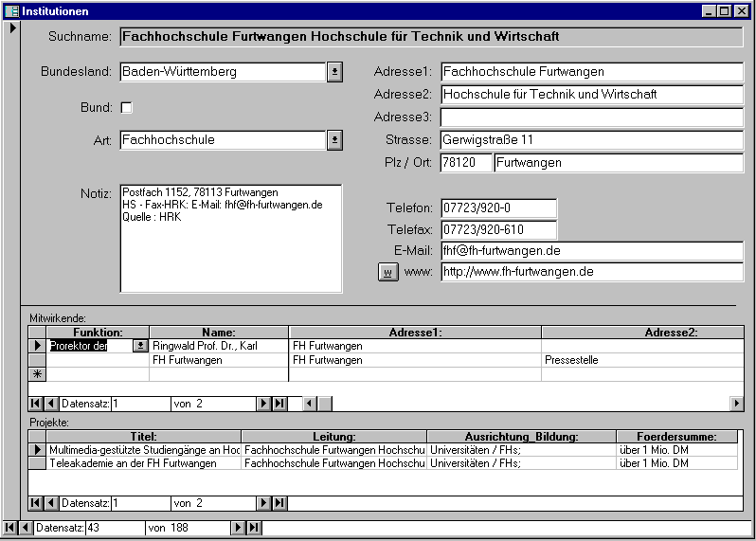The width and height of the screenshot is (756, 541).
Task: Click the Adresse1 column header in Mitwirkende
Action: (x=415, y=333)
